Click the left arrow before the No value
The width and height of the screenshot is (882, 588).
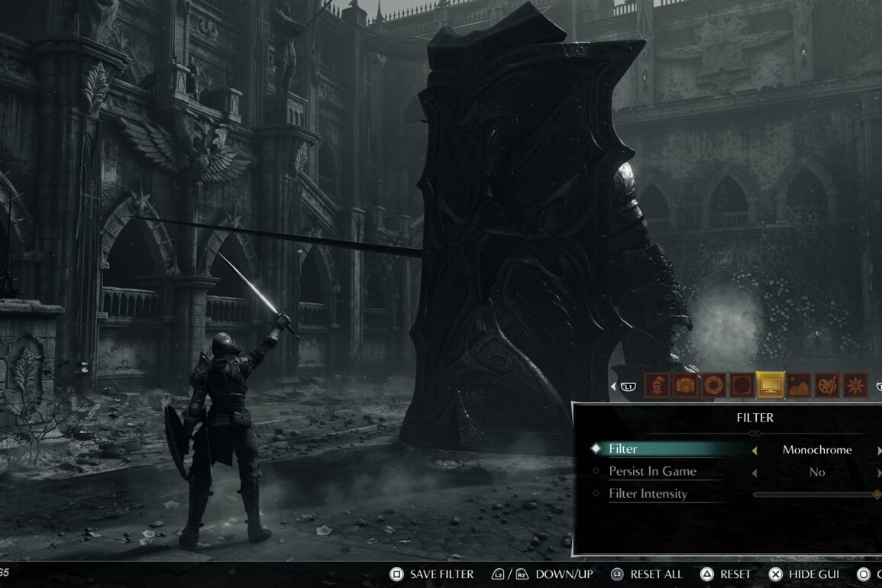click(x=754, y=473)
